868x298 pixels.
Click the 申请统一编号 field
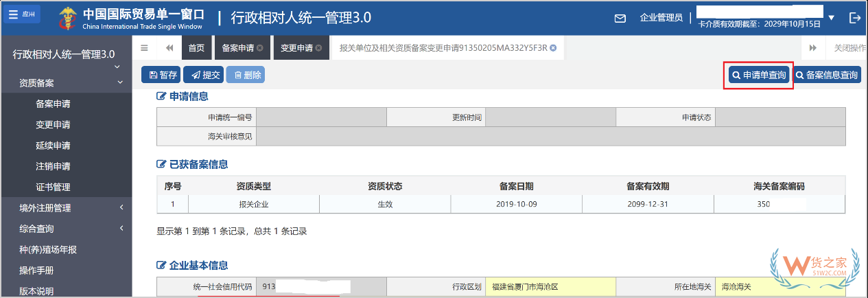321,117
